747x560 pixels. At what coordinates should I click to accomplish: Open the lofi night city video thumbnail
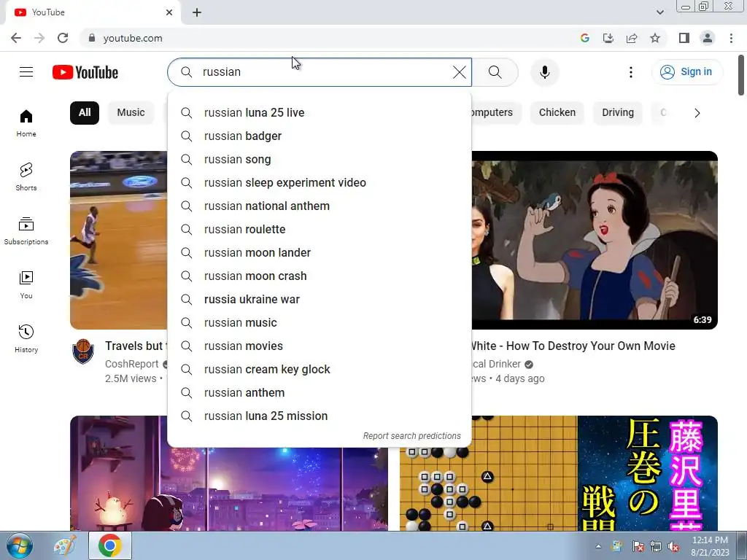click(x=228, y=489)
